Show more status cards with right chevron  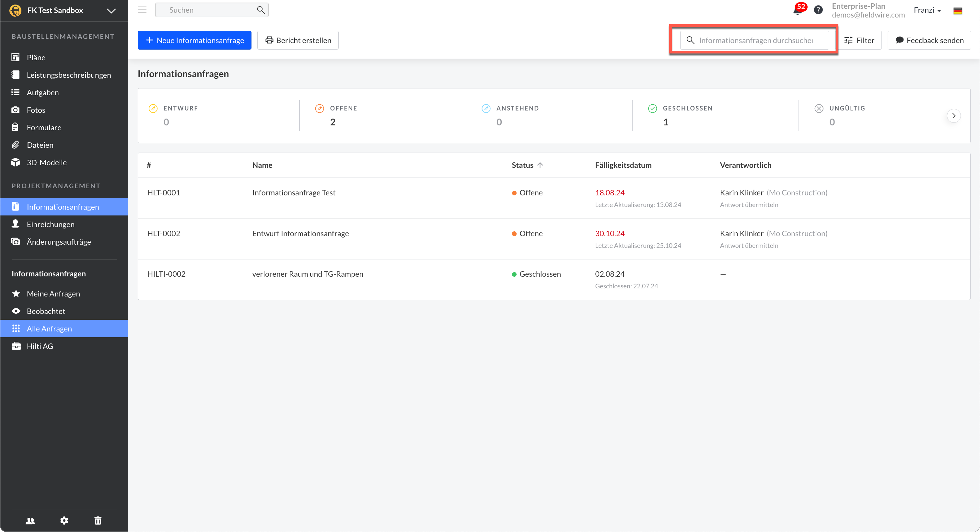(953, 116)
